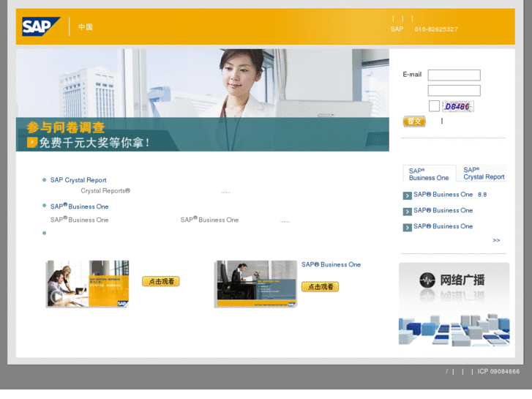Image resolution: width=532 pixels, height=399 pixels.
Task: Click the ICP 09084666 footer text
Action: (x=498, y=371)
